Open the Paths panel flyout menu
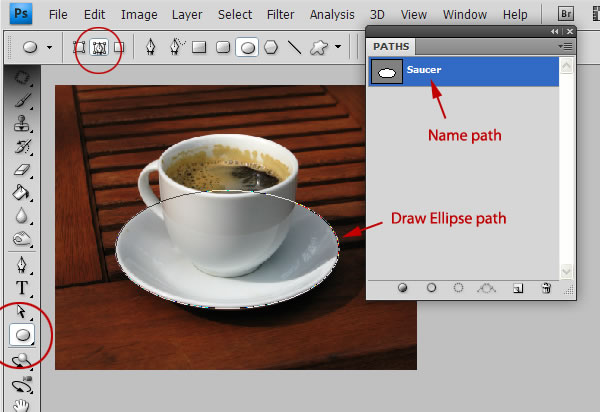Image resolution: width=600 pixels, height=412 pixels. click(x=565, y=46)
